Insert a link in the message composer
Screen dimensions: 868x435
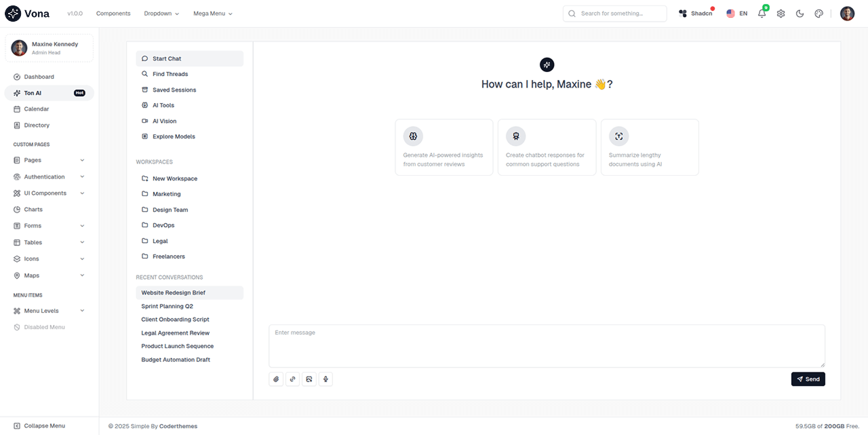click(292, 379)
